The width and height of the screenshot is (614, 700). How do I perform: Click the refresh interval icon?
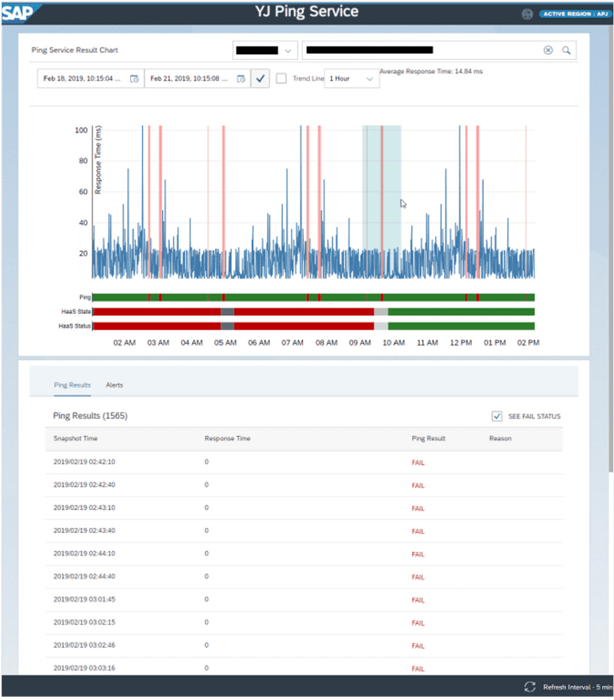[x=529, y=686]
